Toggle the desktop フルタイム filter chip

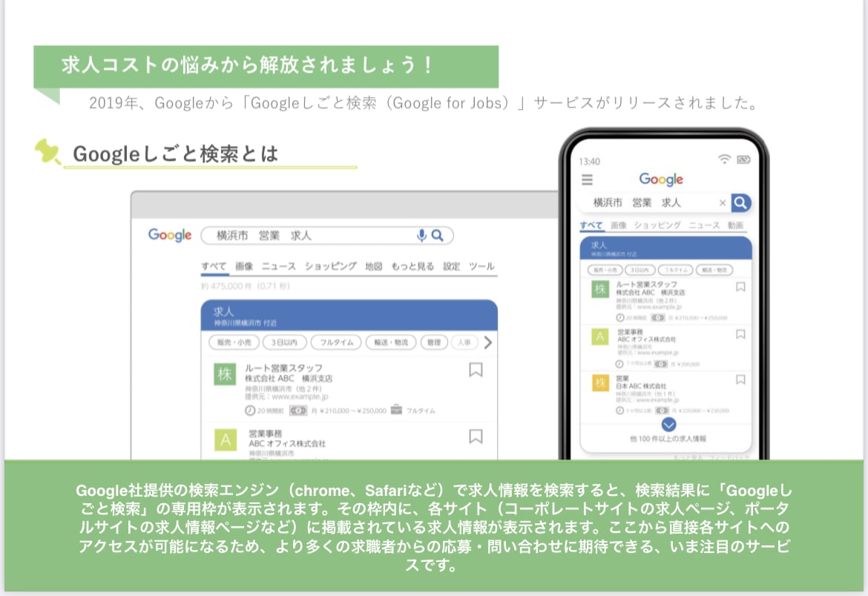(336, 342)
